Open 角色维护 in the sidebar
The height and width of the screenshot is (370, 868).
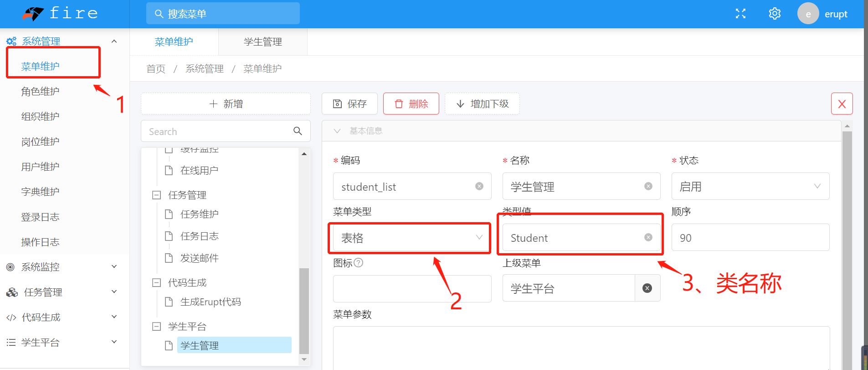click(x=40, y=91)
